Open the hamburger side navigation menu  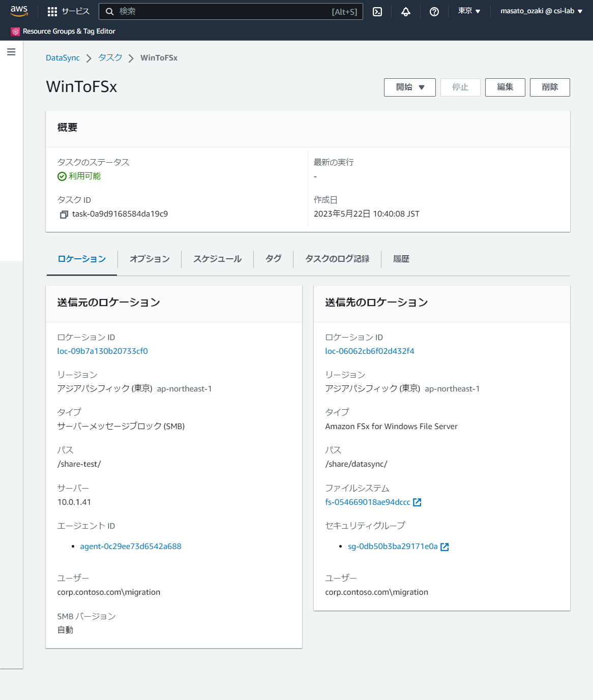[x=11, y=52]
